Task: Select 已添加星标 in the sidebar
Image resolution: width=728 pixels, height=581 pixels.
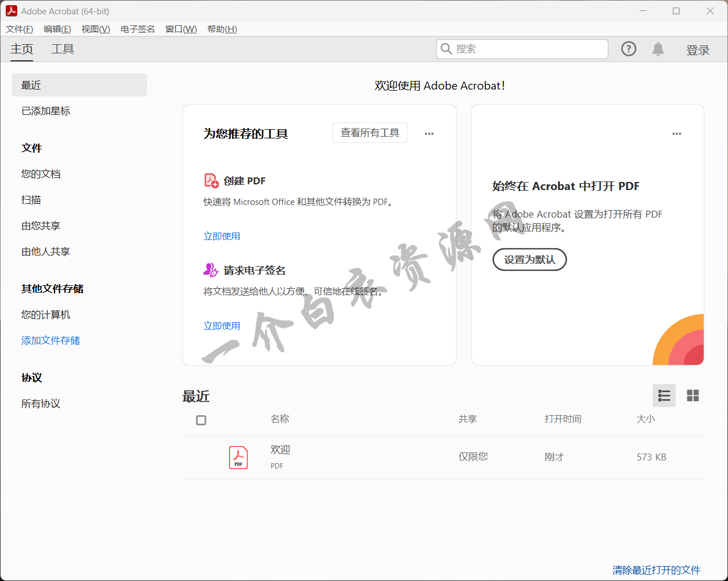Action: pyautogui.click(x=46, y=111)
